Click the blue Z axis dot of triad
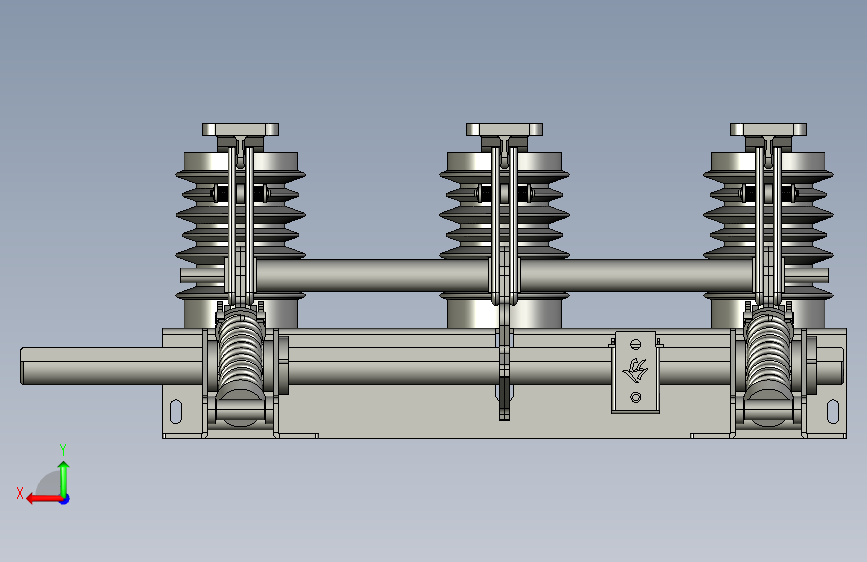 coord(65,499)
